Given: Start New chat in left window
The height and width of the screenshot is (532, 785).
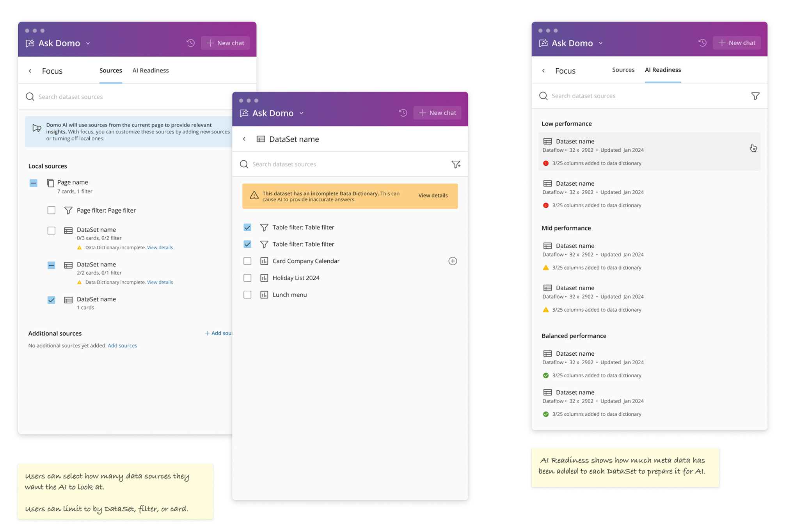Looking at the screenshot, I should click(225, 43).
